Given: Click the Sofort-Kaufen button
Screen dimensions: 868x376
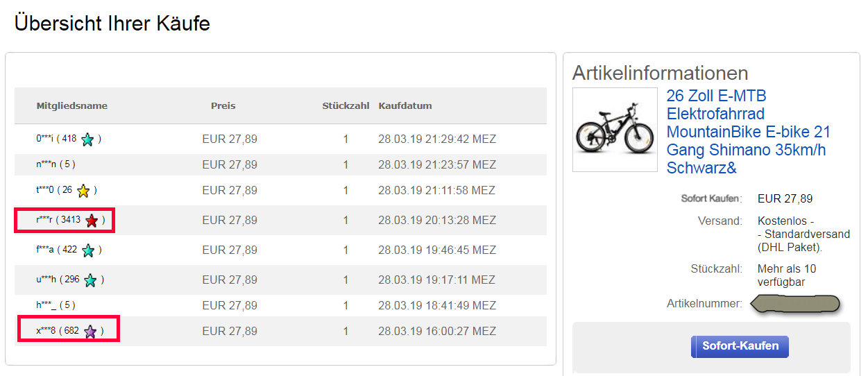Looking at the screenshot, I should [x=740, y=346].
